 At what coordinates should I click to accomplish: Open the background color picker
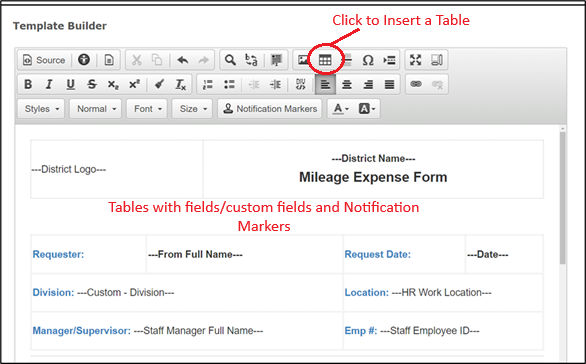(x=367, y=109)
